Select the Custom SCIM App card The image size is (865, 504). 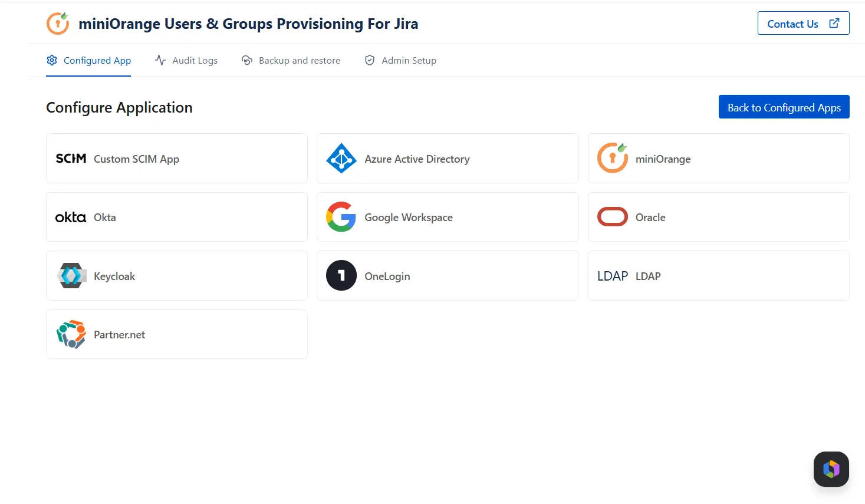pyautogui.click(x=177, y=158)
